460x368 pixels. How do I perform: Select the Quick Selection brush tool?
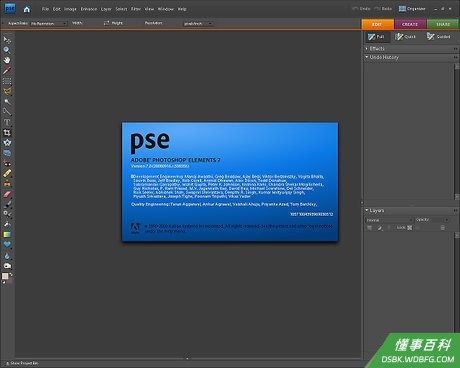pos(7,112)
